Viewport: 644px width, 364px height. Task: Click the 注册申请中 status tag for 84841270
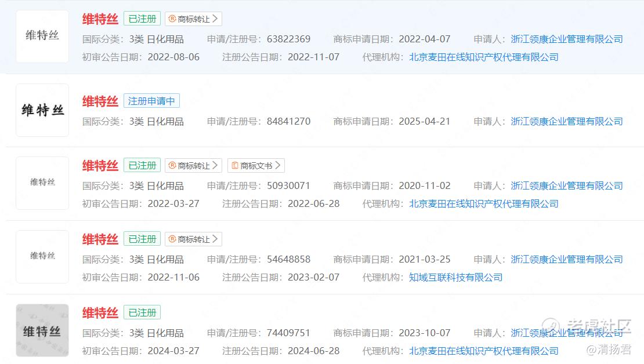click(x=151, y=101)
